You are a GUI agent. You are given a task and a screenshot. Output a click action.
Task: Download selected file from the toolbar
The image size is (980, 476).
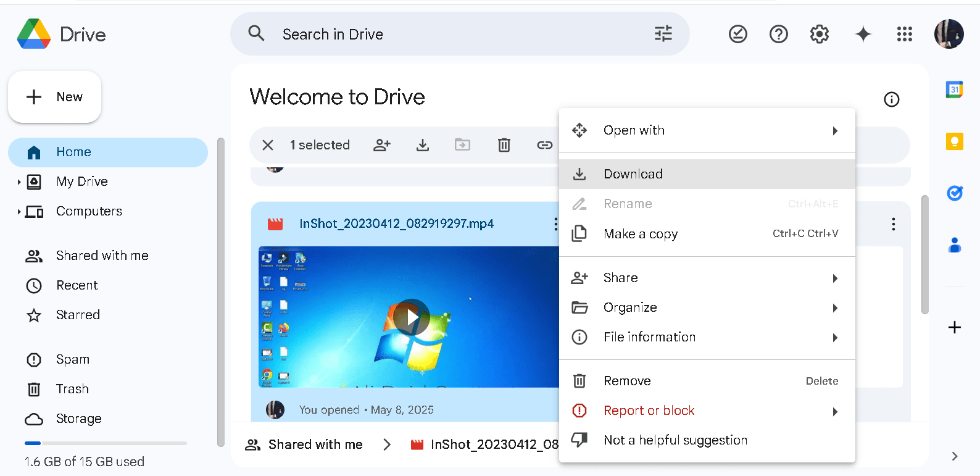pyautogui.click(x=423, y=145)
